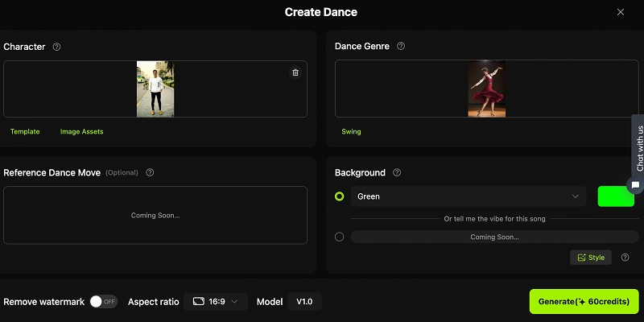This screenshot has height=322, width=644.
Task: Close the Create Dance dialog
Action: click(x=620, y=12)
